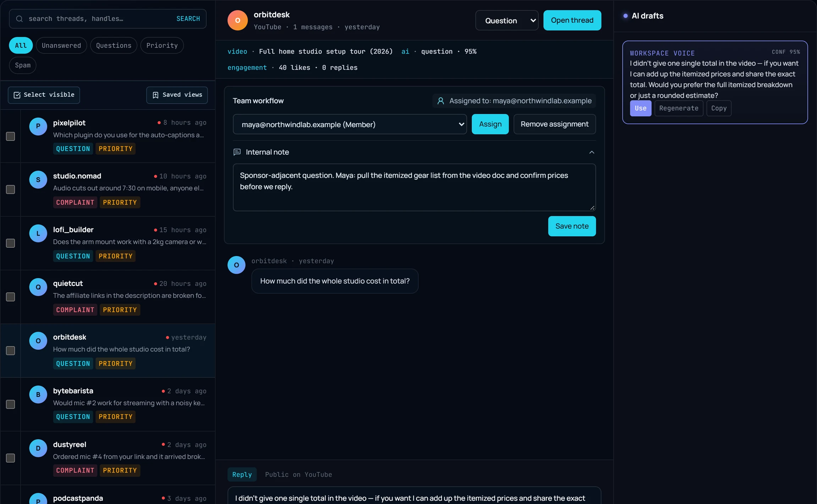Tick the checkbox for studio.nomad thread
Viewport: 817px width, 504px height.
pos(11,189)
